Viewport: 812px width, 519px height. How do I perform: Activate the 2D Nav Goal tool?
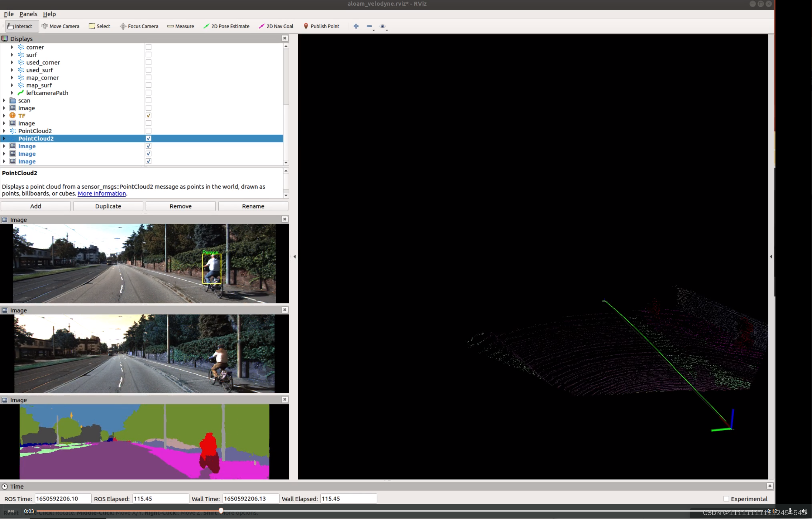click(276, 26)
